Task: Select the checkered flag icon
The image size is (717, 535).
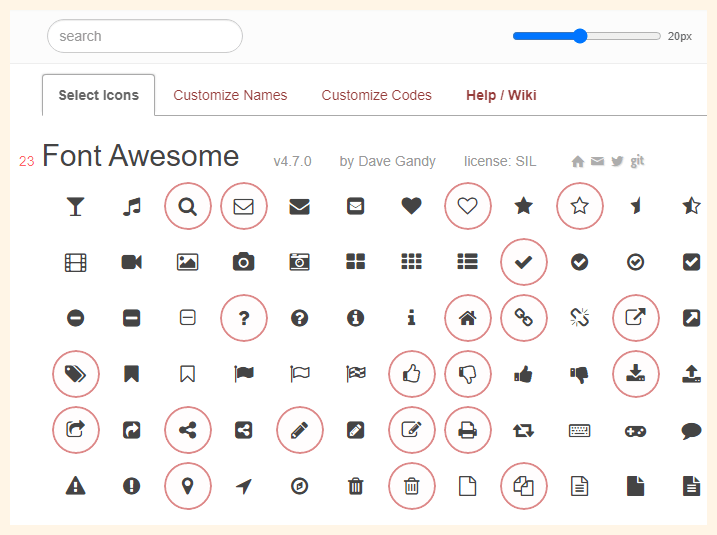Action: click(356, 374)
